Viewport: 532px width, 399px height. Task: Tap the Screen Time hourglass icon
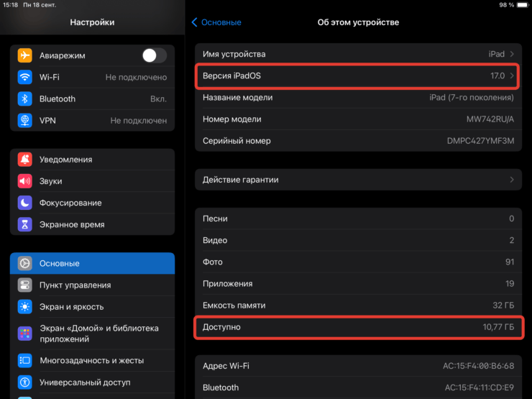point(25,224)
